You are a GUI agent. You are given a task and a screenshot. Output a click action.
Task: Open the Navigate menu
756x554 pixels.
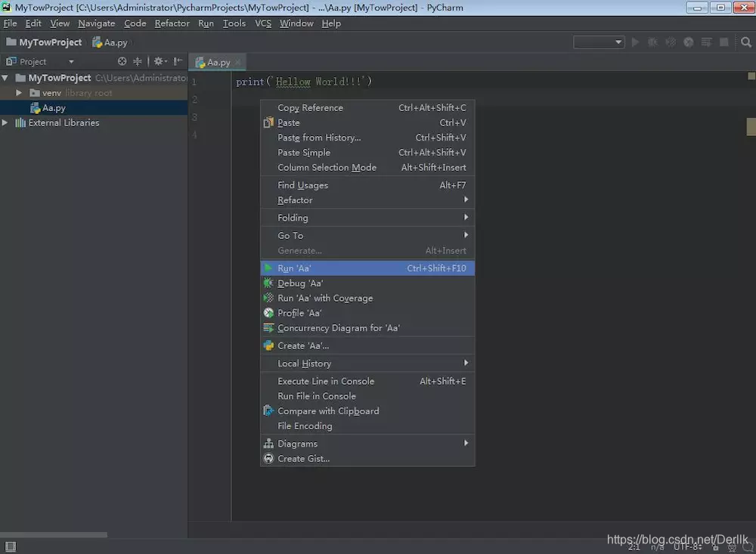[97, 23]
